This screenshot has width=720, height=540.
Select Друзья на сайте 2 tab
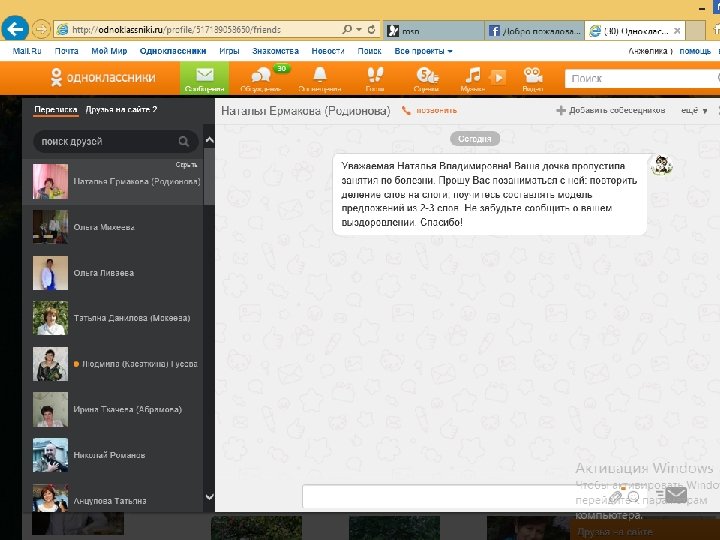[121, 110]
